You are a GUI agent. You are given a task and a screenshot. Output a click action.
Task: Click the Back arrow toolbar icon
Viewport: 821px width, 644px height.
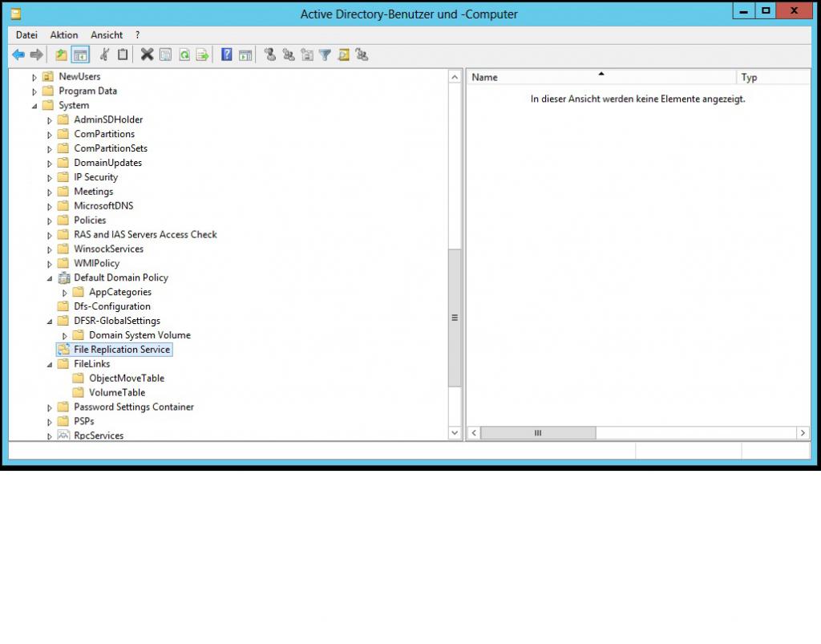18,55
